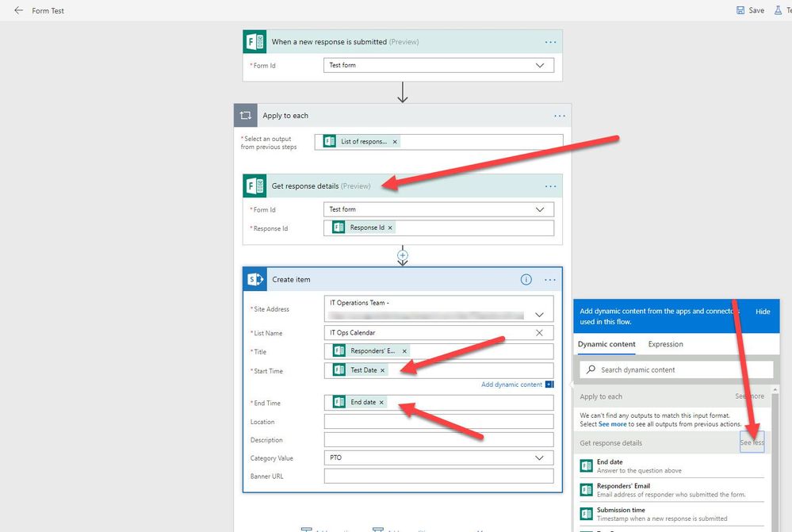Image resolution: width=792 pixels, height=532 pixels.
Task: Expand the trigger Form Id dropdown
Action: point(539,65)
